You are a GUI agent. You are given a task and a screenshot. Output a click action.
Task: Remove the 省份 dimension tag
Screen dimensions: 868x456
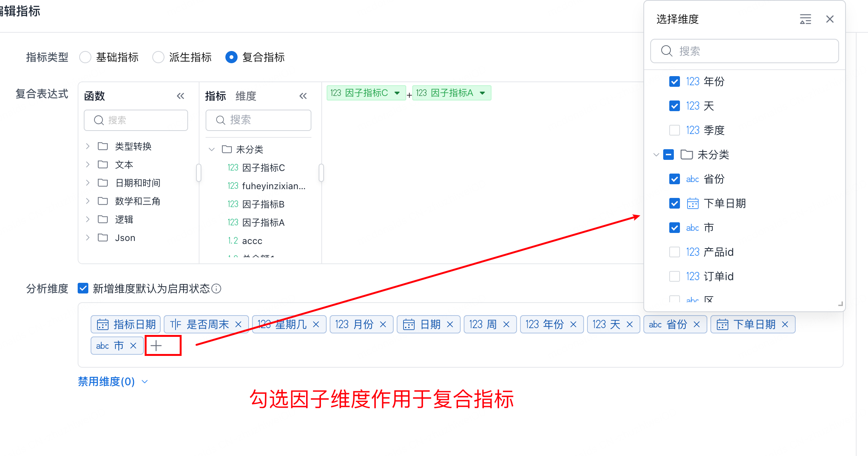(697, 324)
